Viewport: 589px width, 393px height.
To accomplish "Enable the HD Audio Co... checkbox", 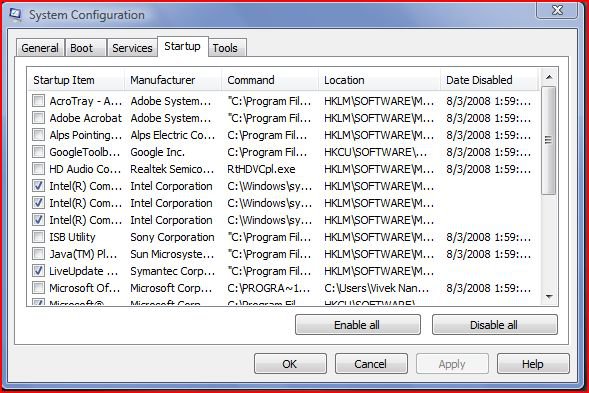I will pos(38,169).
